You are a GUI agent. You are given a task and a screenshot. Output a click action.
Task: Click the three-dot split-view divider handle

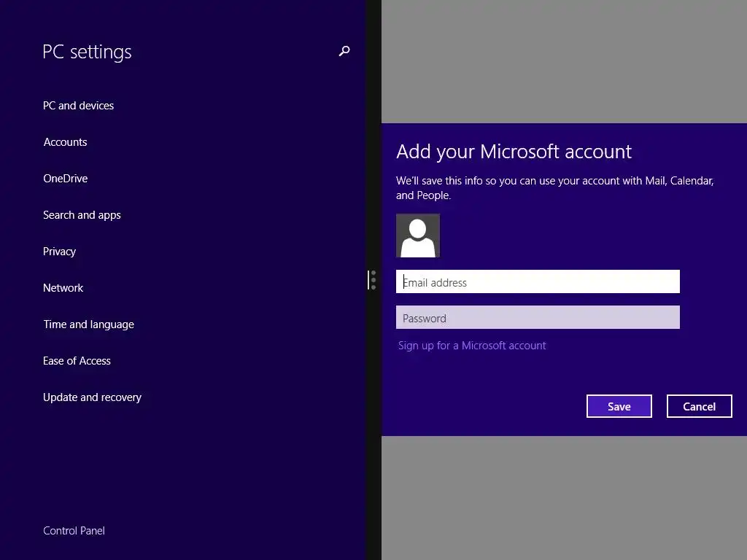click(373, 280)
